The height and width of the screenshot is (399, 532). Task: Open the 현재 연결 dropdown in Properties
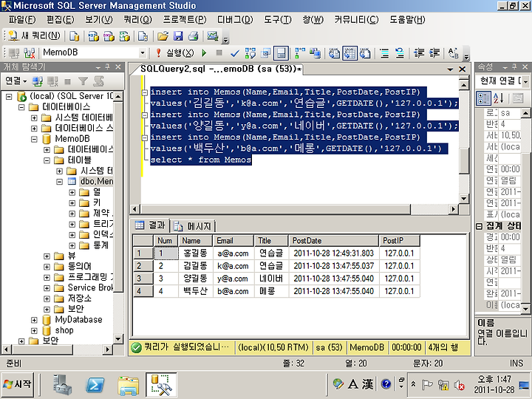[x=525, y=81]
